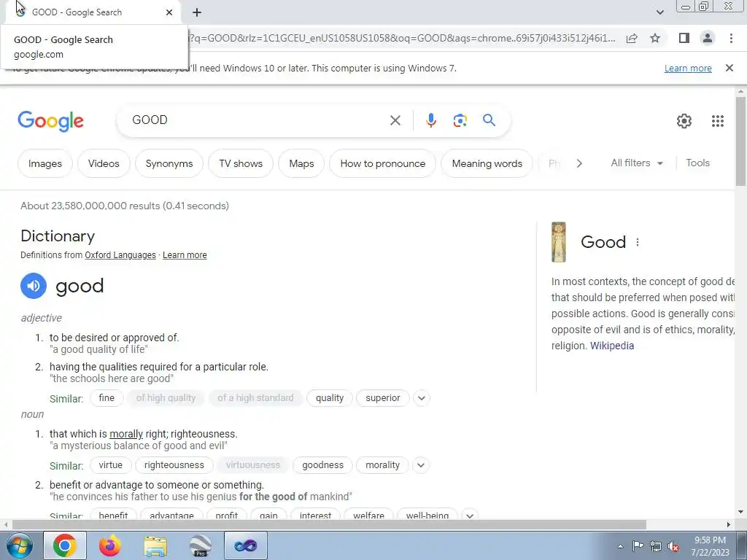Viewport: 747px width, 560px height.
Task: Toggle Chrome side panel icon
Action: click(x=684, y=38)
